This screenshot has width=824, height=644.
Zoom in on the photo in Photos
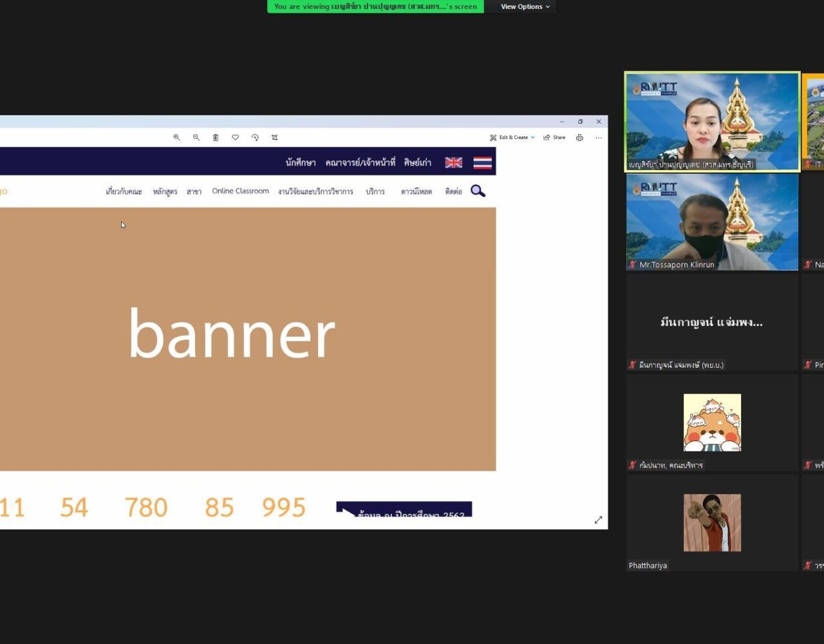click(176, 137)
